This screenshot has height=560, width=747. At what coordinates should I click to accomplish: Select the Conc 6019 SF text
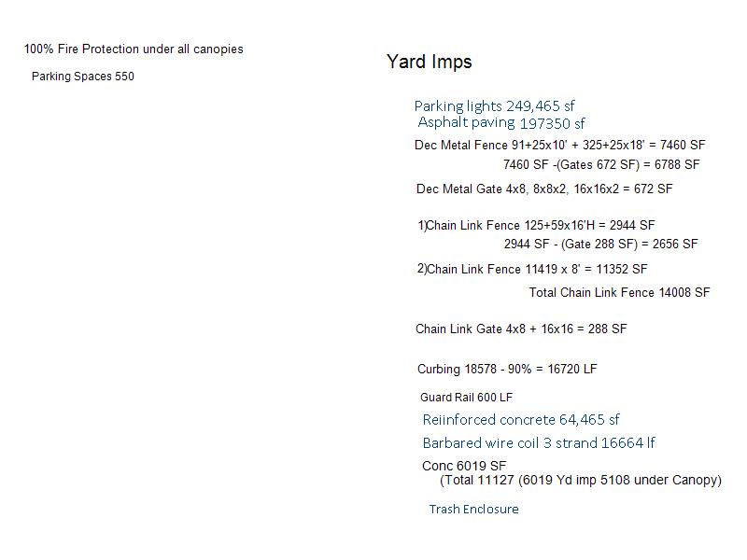tap(464, 466)
